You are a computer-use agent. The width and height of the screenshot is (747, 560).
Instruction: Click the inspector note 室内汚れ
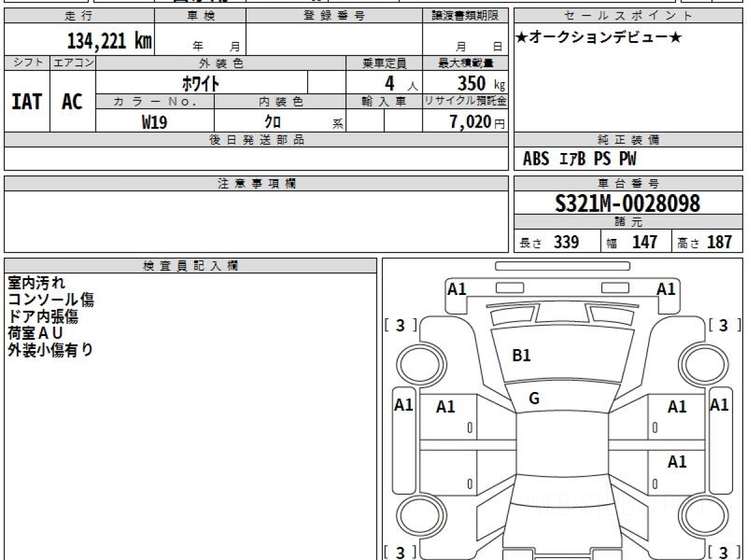(x=36, y=282)
